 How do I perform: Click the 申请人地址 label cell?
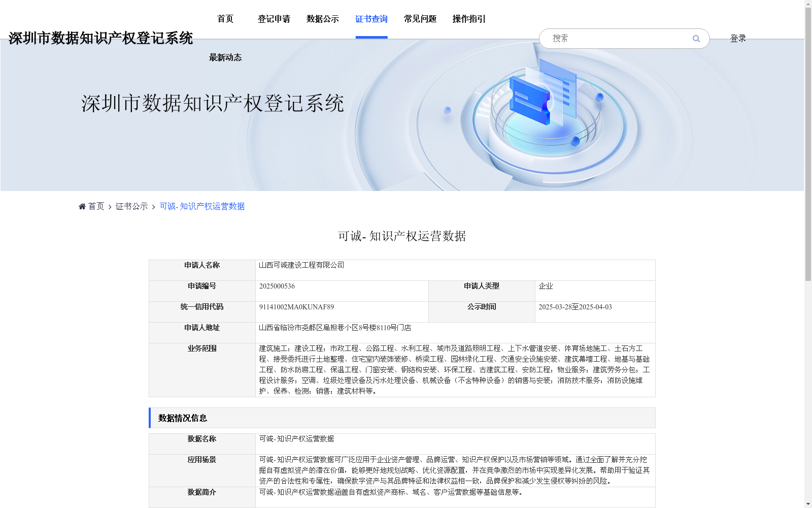[x=202, y=333]
